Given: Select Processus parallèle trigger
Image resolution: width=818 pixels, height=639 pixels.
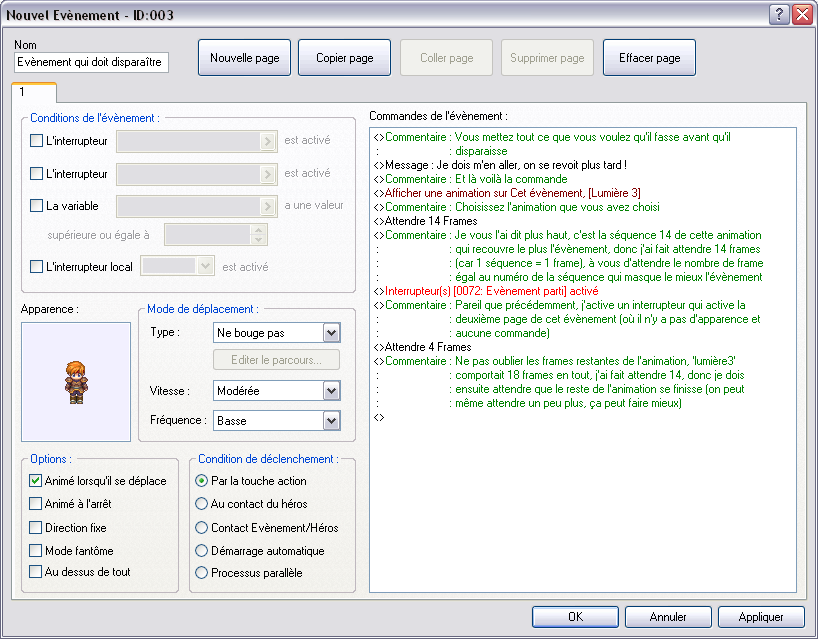Looking at the screenshot, I should [201, 573].
